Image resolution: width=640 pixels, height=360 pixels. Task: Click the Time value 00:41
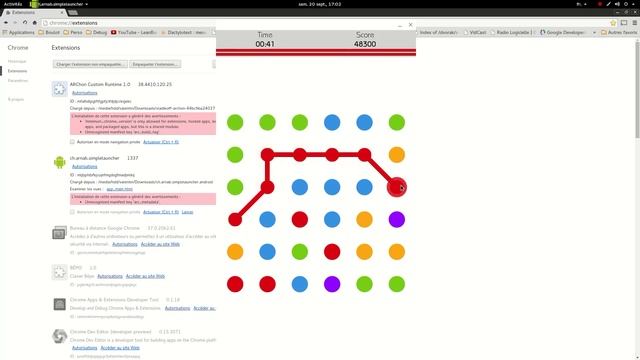tap(265, 44)
